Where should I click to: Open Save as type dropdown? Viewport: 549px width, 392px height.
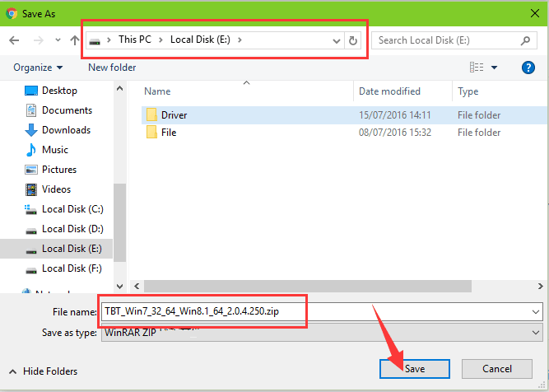322,333
